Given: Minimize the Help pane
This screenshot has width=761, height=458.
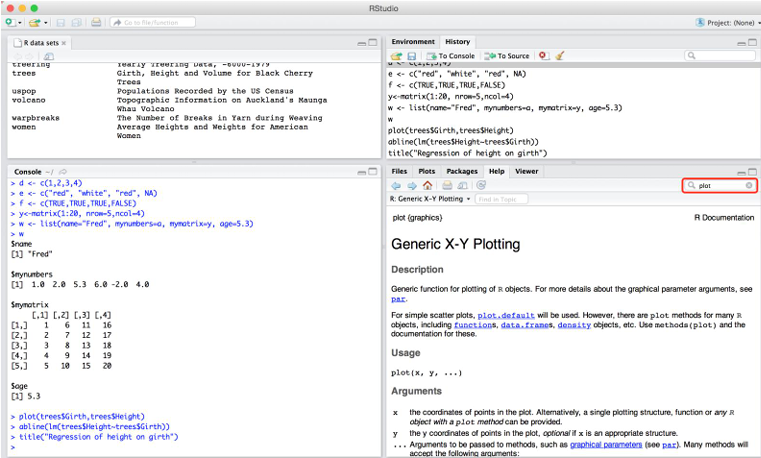Looking at the screenshot, I should coord(741,173).
